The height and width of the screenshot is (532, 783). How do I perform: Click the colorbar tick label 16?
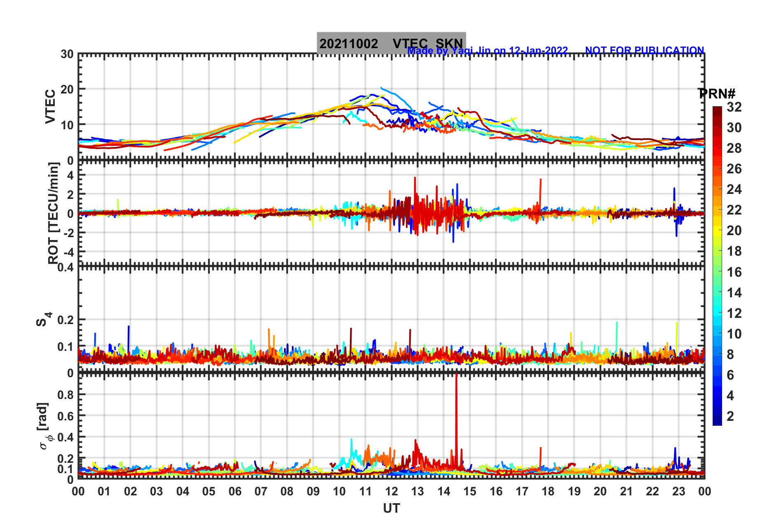click(734, 272)
